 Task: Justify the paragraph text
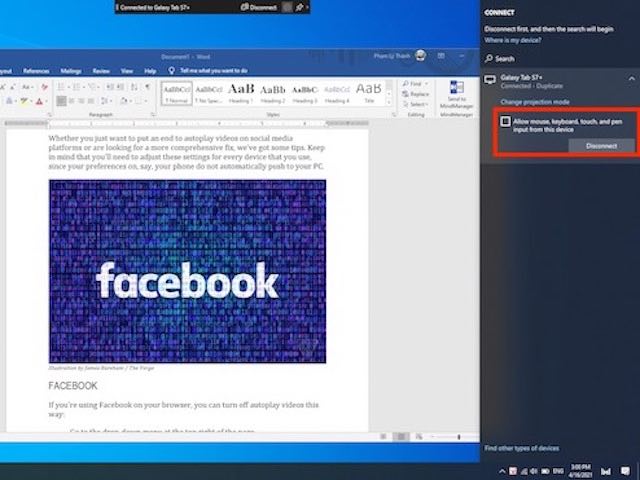click(x=91, y=101)
